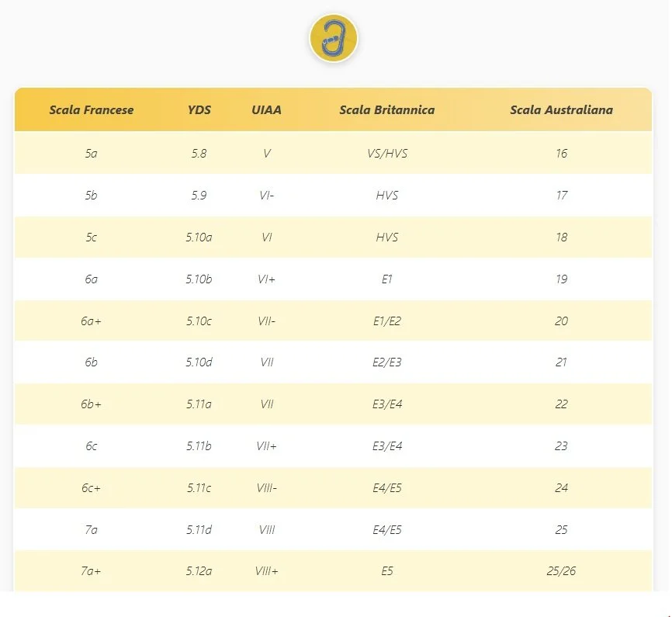This screenshot has height=617, width=672.
Task: Select the UIAA grade VIII- cell
Action: tap(266, 488)
